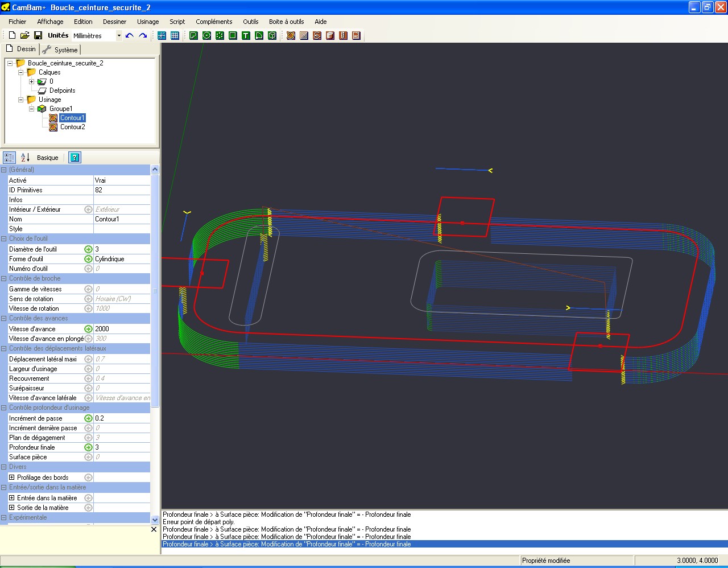Click the Basique view button

click(x=48, y=158)
